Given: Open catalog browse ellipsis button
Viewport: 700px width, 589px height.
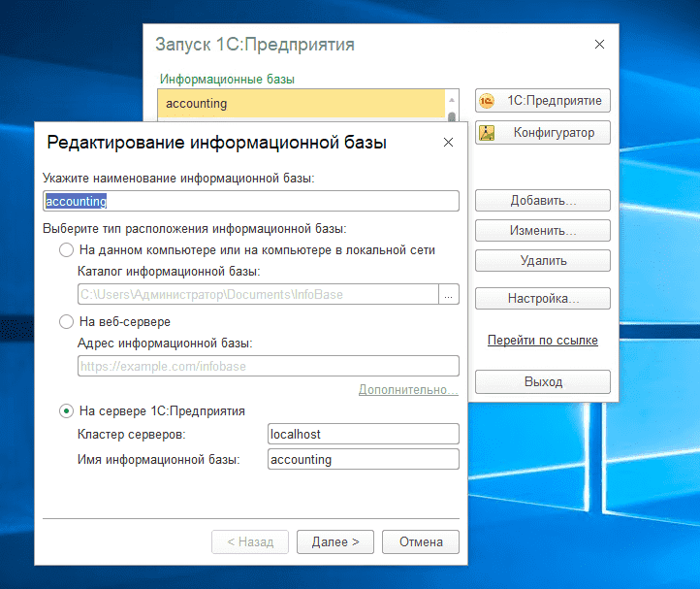Looking at the screenshot, I should tap(449, 295).
